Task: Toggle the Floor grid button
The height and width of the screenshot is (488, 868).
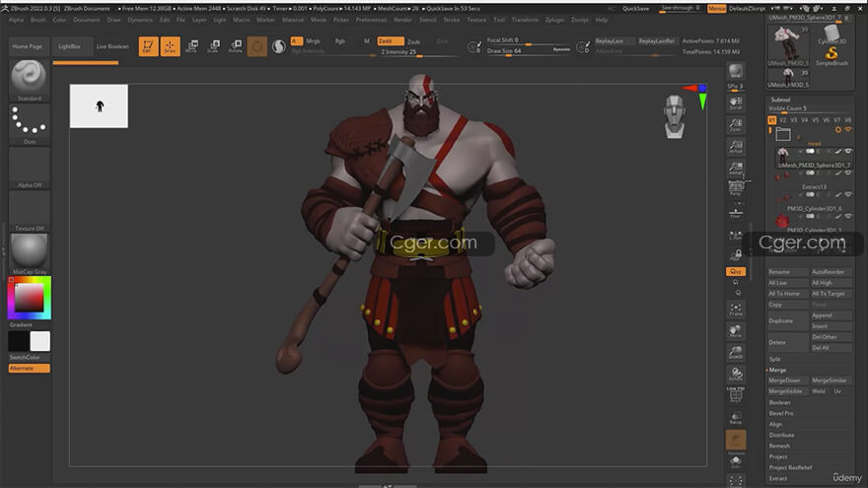Action: tap(735, 212)
